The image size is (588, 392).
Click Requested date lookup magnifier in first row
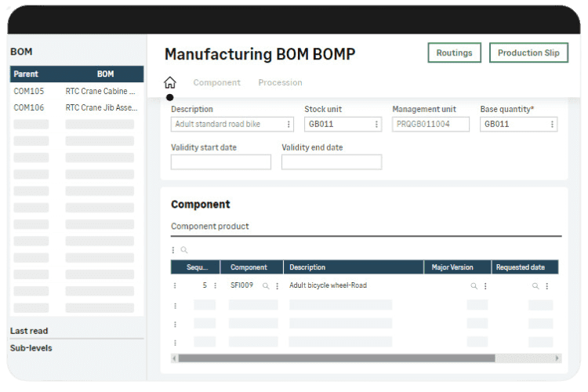pyautogui.click(x=535, y=286)
